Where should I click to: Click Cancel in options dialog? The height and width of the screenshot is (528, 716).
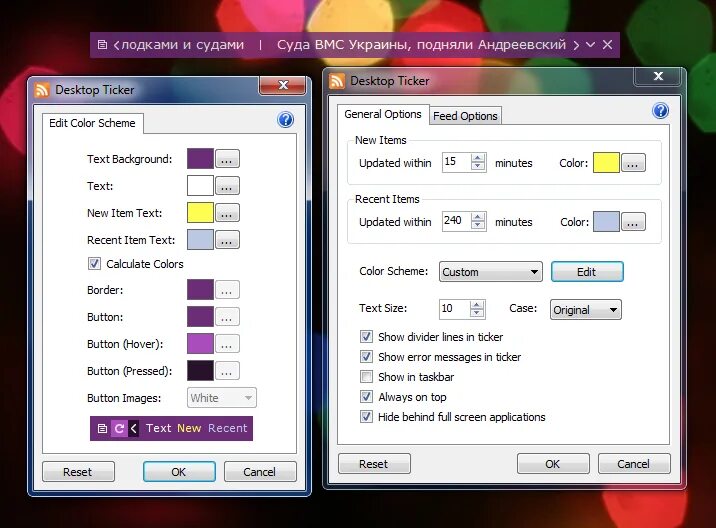coord(634,464)
